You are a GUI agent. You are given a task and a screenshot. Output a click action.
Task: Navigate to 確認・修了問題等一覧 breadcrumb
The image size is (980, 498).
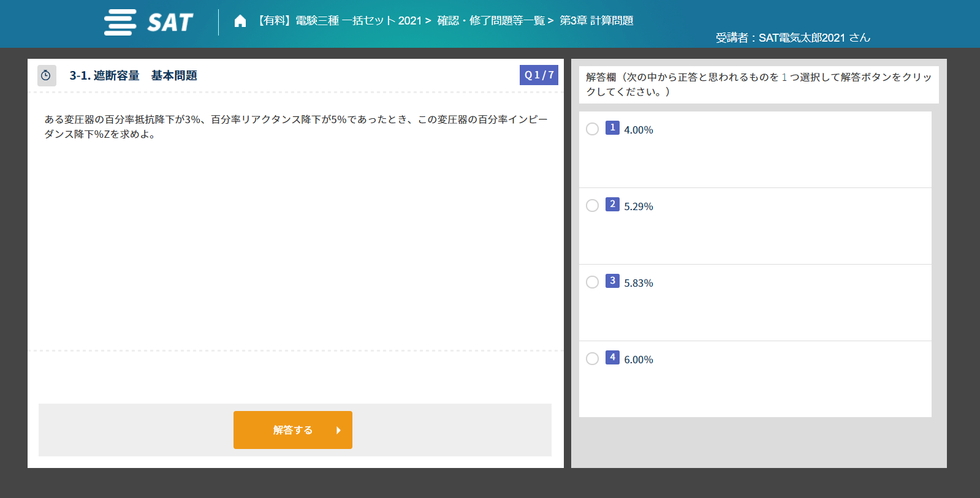coord(490,21)
